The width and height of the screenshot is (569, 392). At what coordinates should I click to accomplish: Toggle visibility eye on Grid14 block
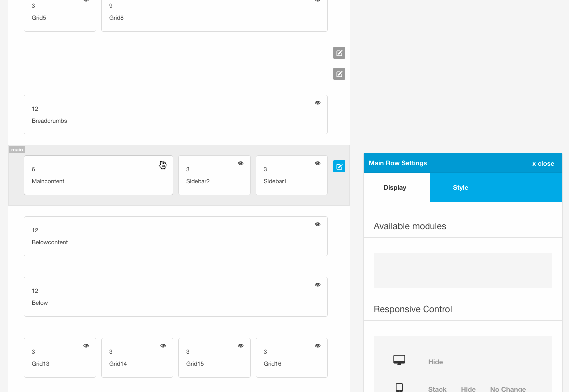click(x=163, y=346)
